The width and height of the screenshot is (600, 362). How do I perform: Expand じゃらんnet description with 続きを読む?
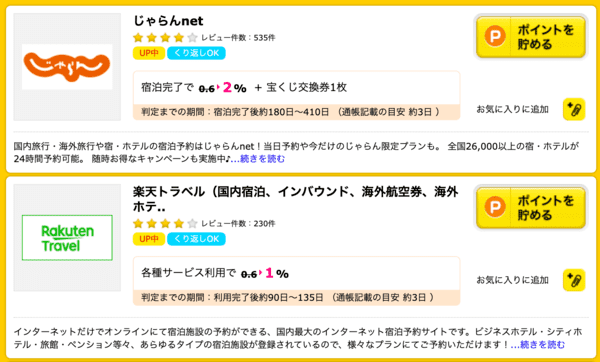[258, 158]
